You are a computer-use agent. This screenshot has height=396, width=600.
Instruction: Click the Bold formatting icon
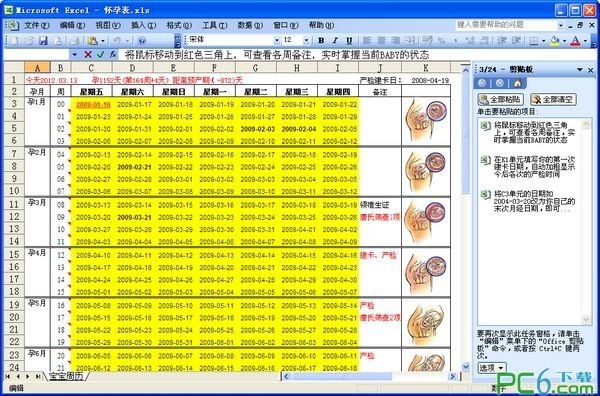click(x=321, y=41)
